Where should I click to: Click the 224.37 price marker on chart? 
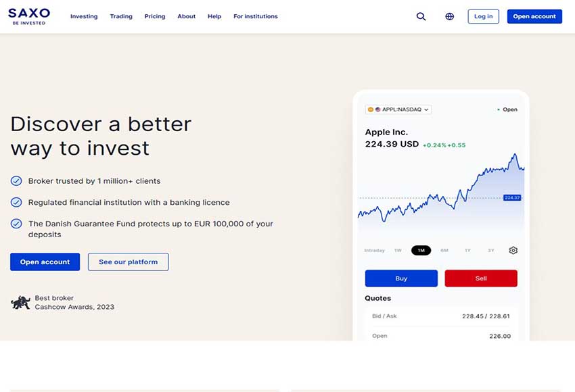(x=512, y=197)
